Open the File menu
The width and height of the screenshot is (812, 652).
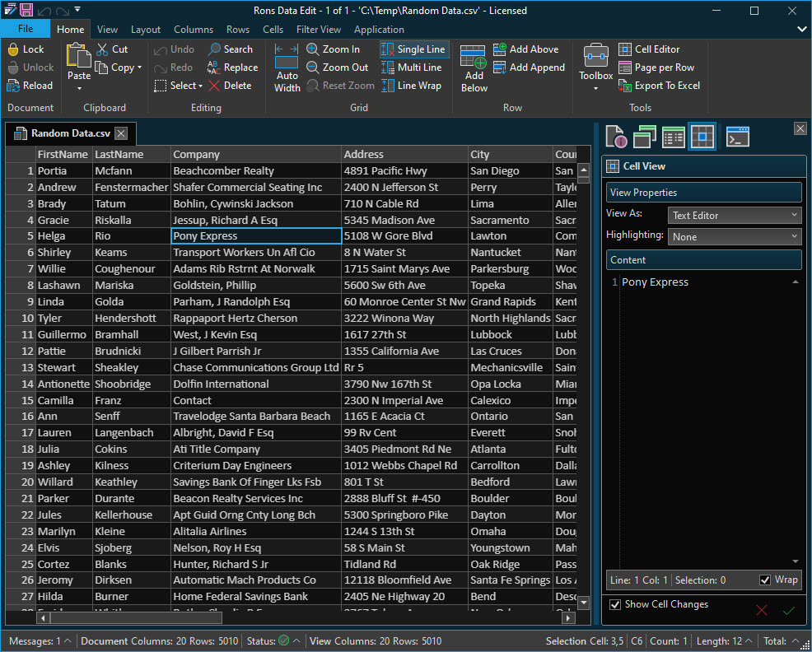point(26,27)
